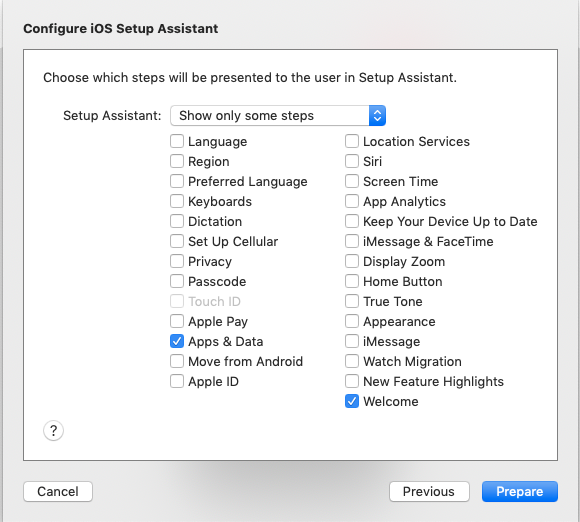Image resolution: width=580 pixels, height=522 pixels.
Task: Toggle the Screen Time checkbox
Action: coord(352,181)
